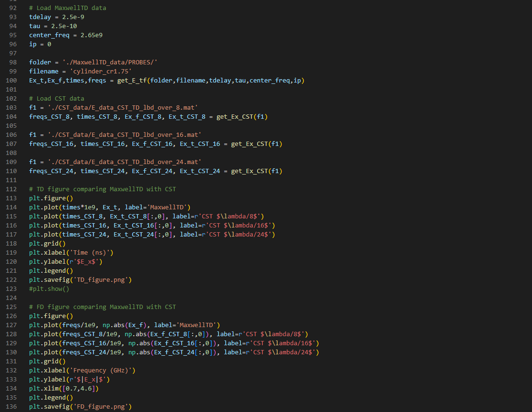Click plt.legend() on line 121
Screen dimensions: 532x412
[51, 271]
